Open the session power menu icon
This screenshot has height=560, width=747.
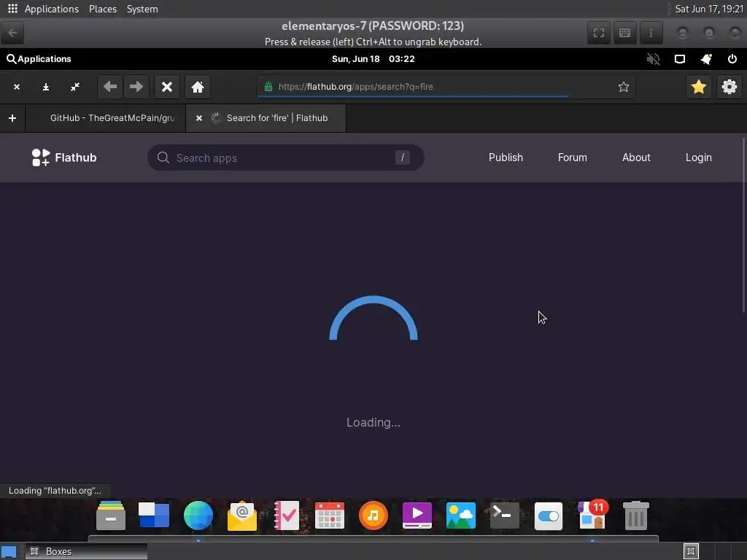click(732, 59)
